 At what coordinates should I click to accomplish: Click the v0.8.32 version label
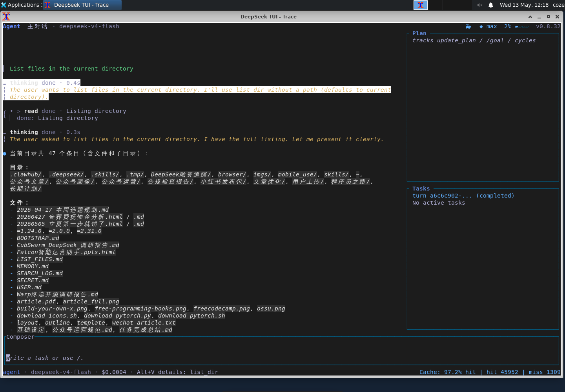tap(548, 26)
